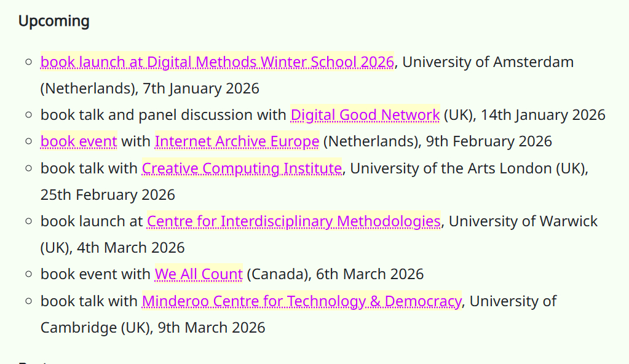This screenshot has height=364, width=629.
Task: Open the Digital Good Network link
Action: coord(365,115)
